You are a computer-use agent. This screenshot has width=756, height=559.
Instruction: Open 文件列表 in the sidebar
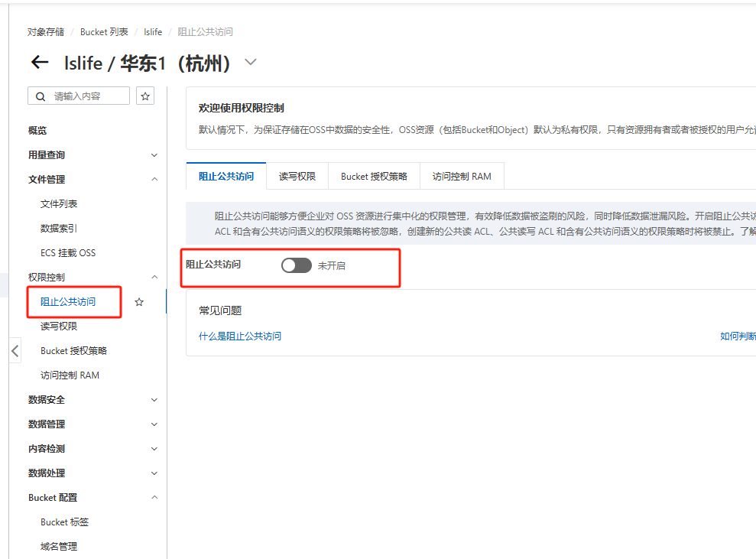(x=59, y=204)
